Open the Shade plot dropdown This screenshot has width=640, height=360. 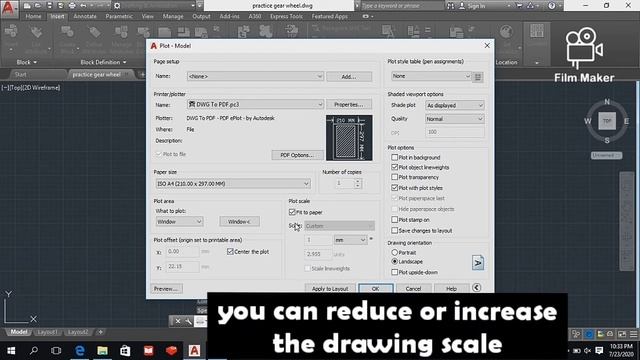[x=454, y=105]
